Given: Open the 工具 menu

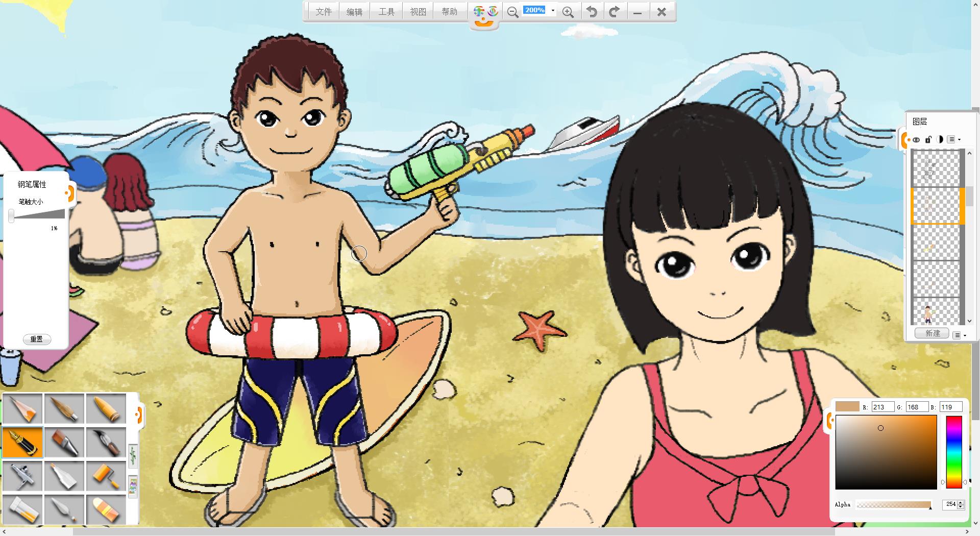Looking at the screenshot, I should point(386,12).
